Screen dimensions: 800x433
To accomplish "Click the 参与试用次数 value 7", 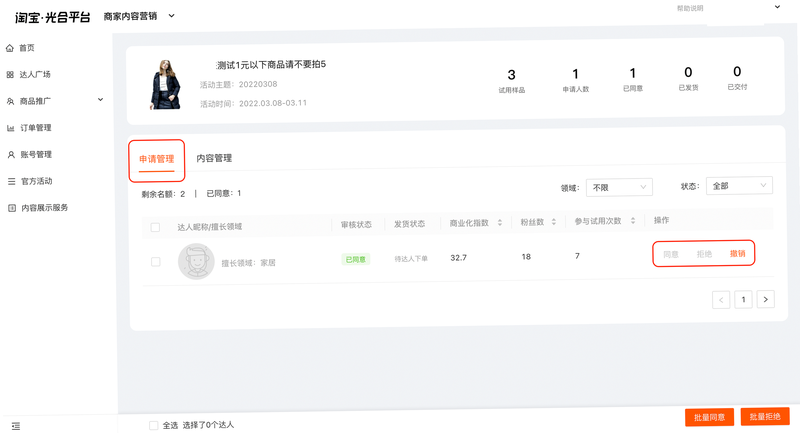I will point(577,256).
